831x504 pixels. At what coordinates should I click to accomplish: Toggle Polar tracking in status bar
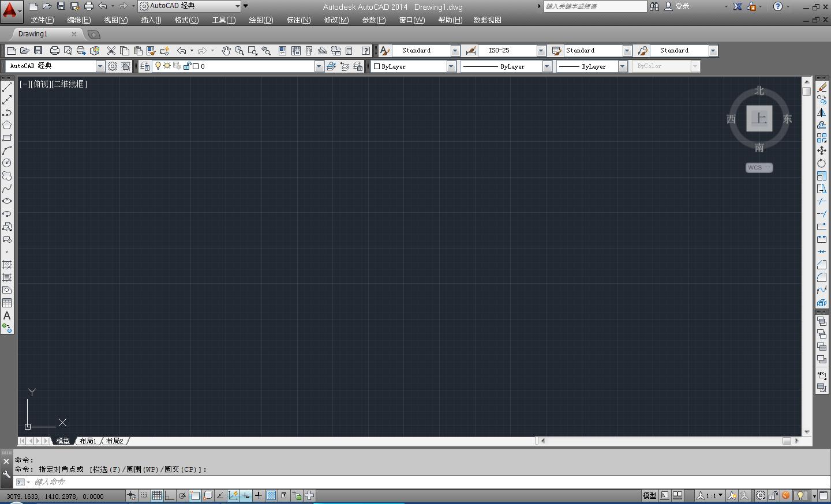[182, 495]
